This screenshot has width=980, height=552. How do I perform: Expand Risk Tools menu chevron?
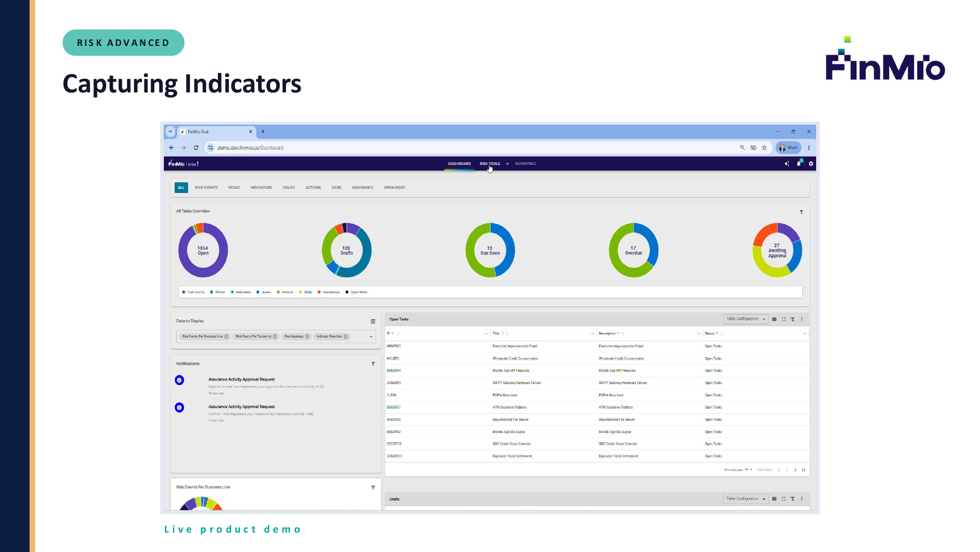pos(507,164)
